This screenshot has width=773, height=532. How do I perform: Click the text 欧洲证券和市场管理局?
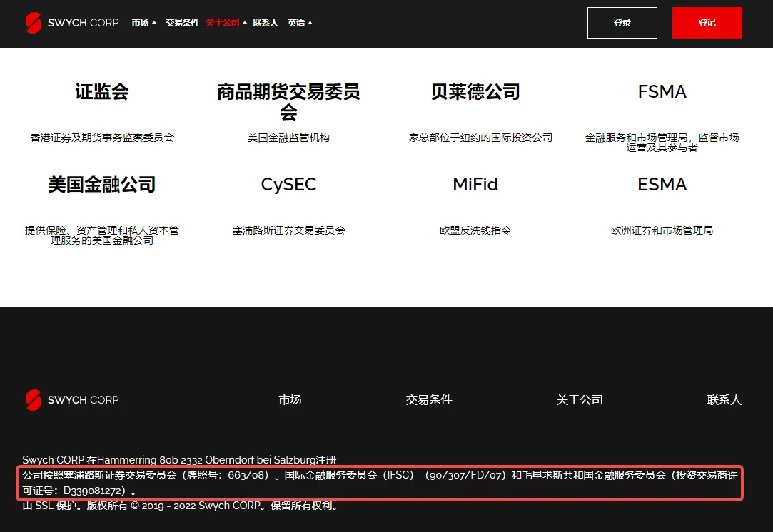[662, 230]
